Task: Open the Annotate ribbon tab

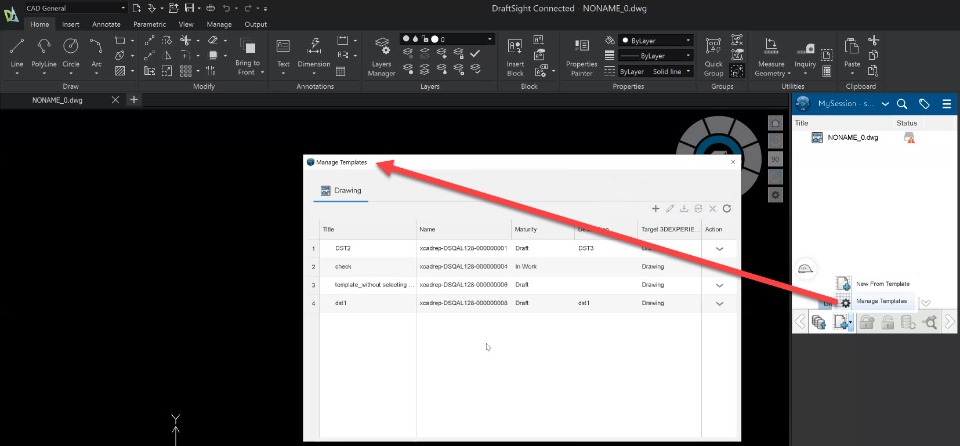Action: click(107, 25)
